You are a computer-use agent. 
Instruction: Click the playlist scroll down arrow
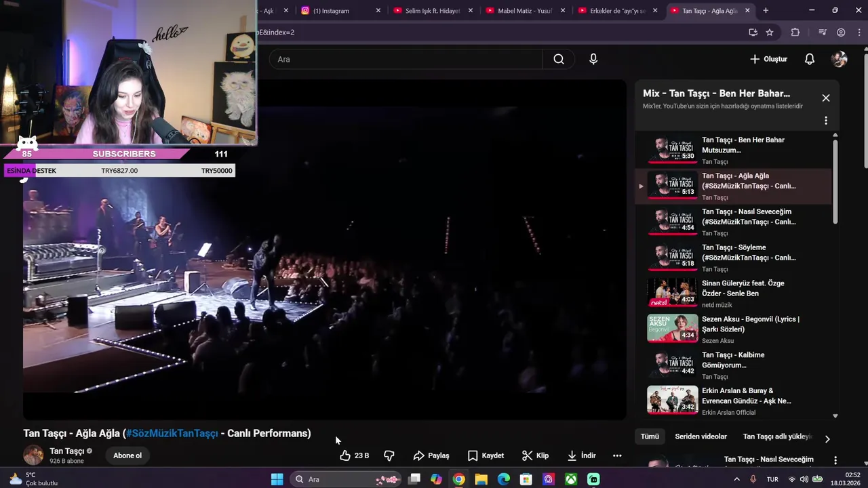tap(835, 416)
